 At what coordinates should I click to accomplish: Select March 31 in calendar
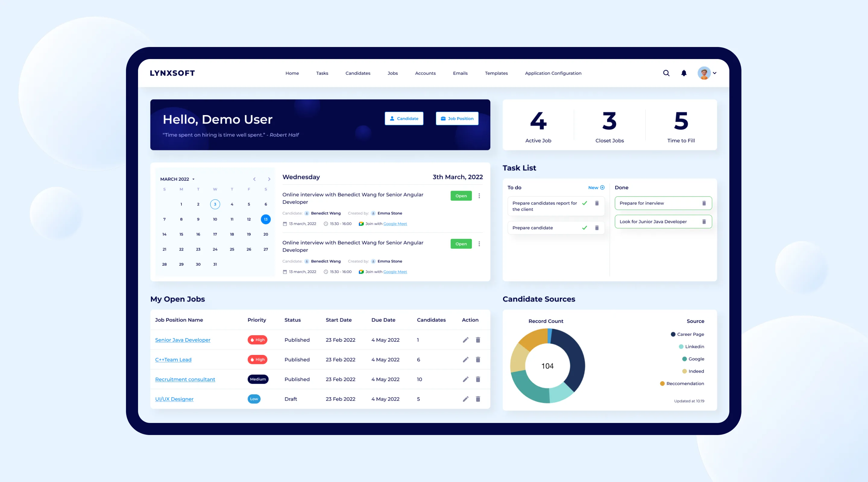pos(215,264)
